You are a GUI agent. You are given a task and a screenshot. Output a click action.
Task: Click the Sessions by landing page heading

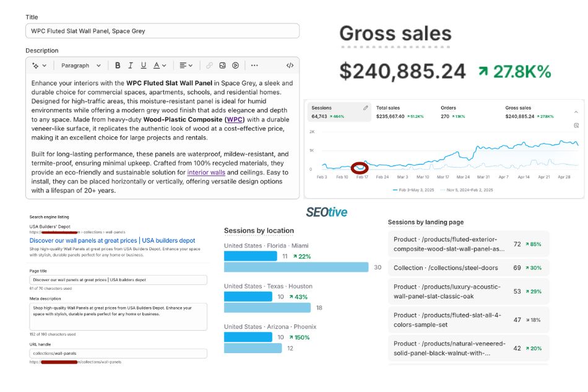click(426, 222)
